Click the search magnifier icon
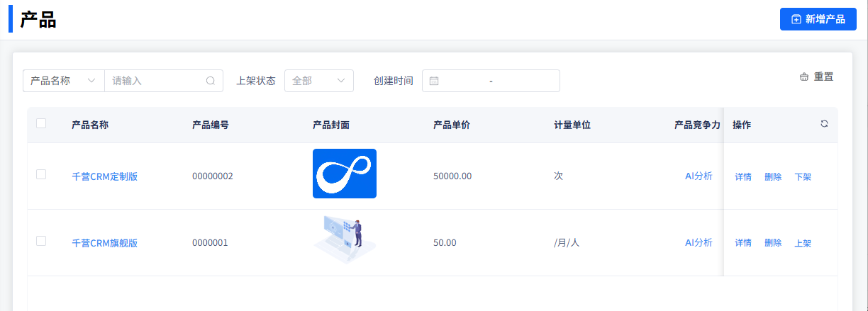 click(211, 81)
